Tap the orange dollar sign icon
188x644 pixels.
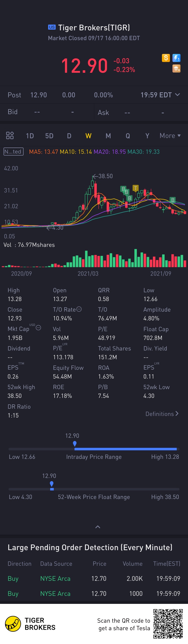(x=166, y=58)
